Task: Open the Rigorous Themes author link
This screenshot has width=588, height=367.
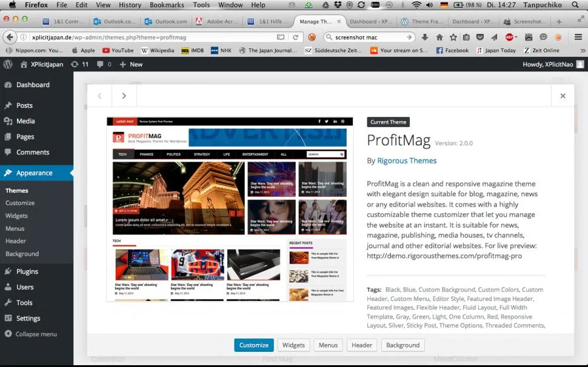Action: click(407, 160)
